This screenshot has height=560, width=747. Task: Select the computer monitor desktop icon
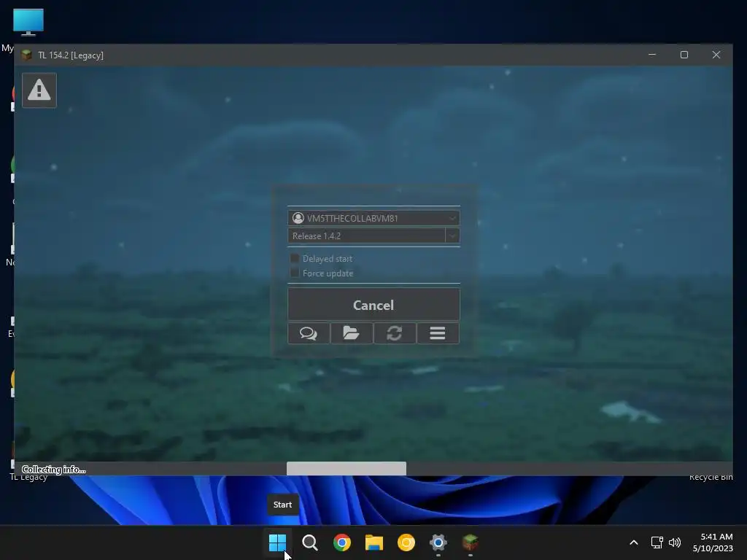[x=28, y=22]
